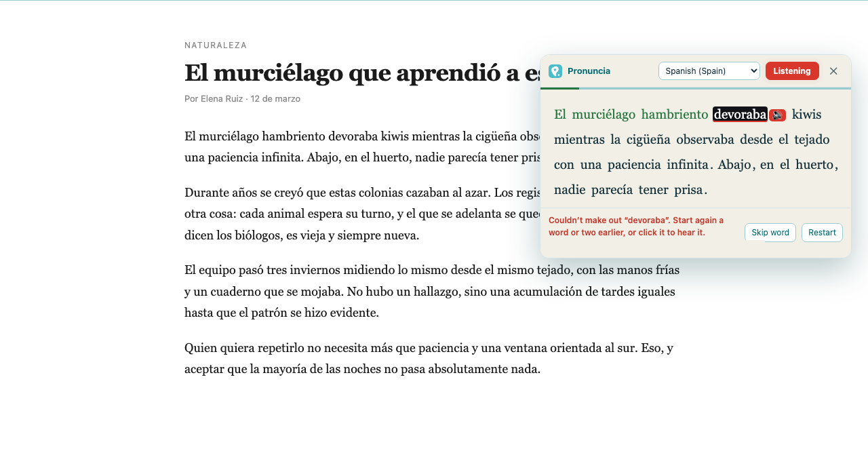This screenshot has height=468, width=868.
Task: Click the article paragraph starting "Quien quiera repetirlo"
Action: (x=429, y=359)
